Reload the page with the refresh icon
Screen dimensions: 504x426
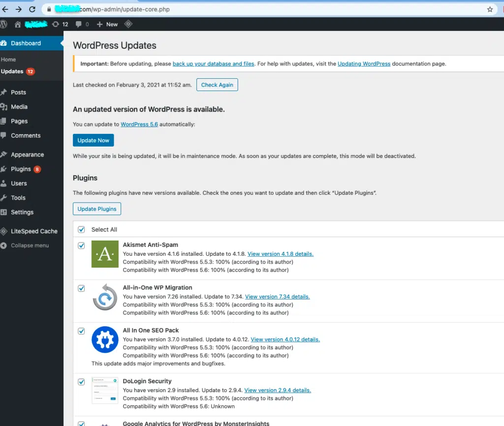tap(32, 9)
